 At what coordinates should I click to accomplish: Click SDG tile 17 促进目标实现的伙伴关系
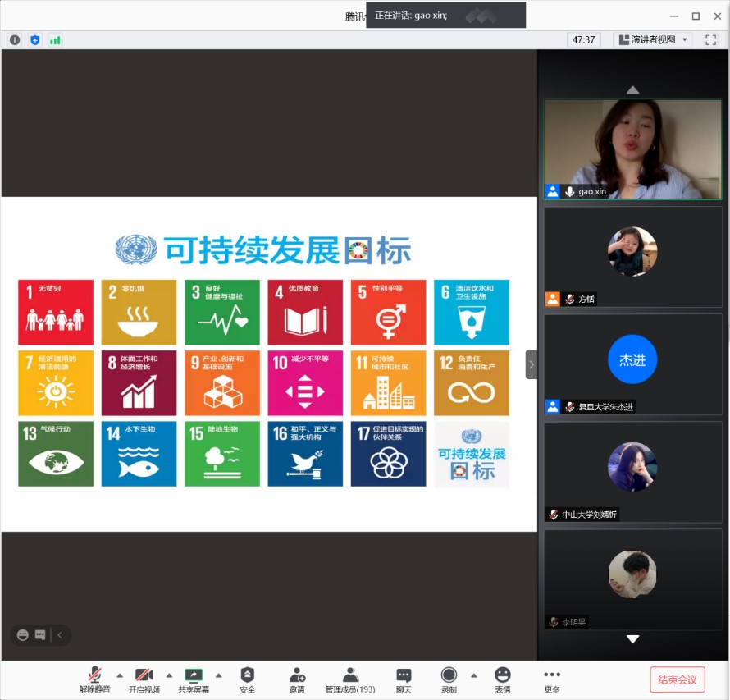[388, 454]
